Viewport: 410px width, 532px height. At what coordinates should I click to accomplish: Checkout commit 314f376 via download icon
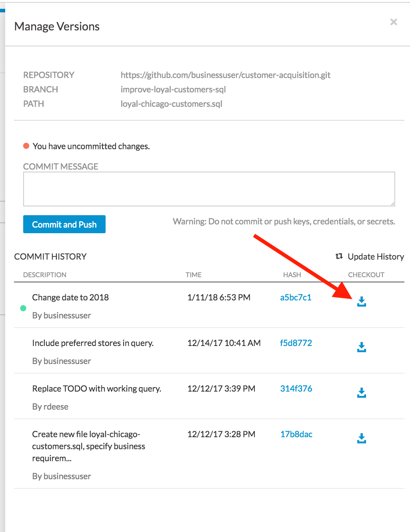point(362,393)
